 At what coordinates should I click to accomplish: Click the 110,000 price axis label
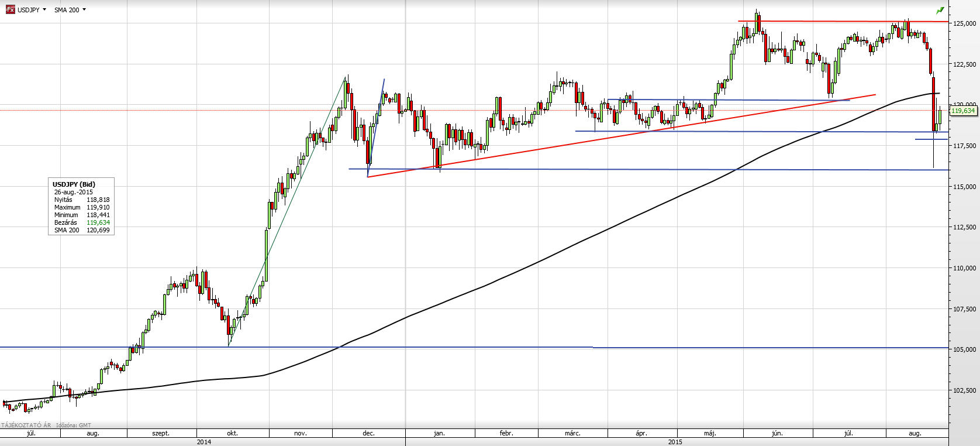tap(964, 268)
